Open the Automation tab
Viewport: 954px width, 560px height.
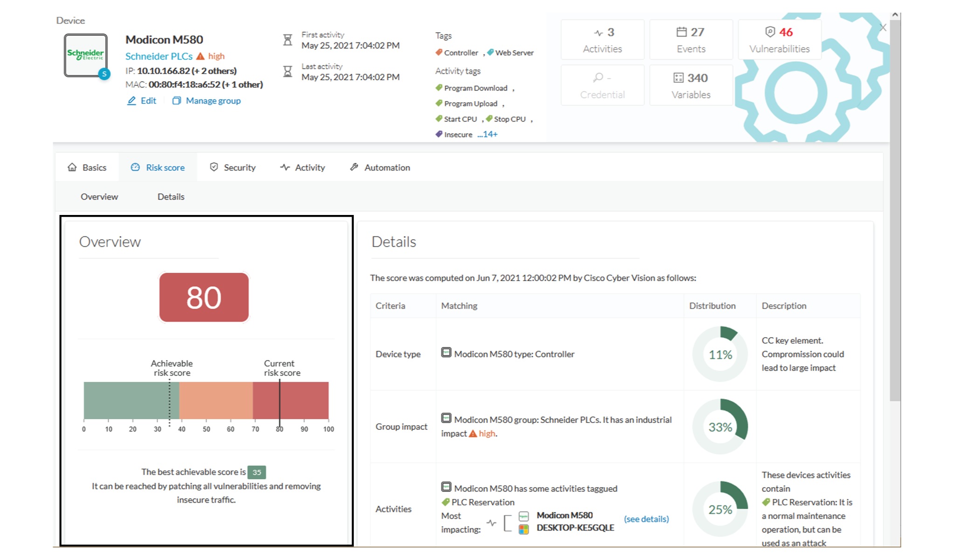click(x=380, y=167)
